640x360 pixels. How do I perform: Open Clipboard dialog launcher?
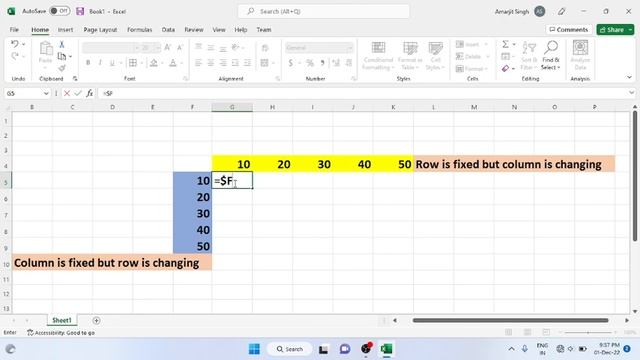coord(75,78)
